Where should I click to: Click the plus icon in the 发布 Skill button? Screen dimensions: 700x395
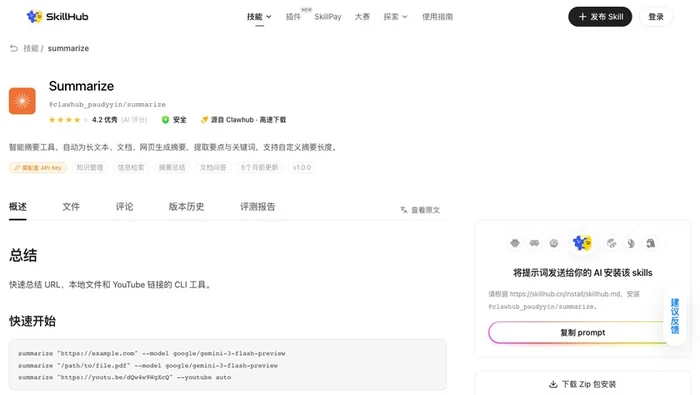(x=582, y=17)
